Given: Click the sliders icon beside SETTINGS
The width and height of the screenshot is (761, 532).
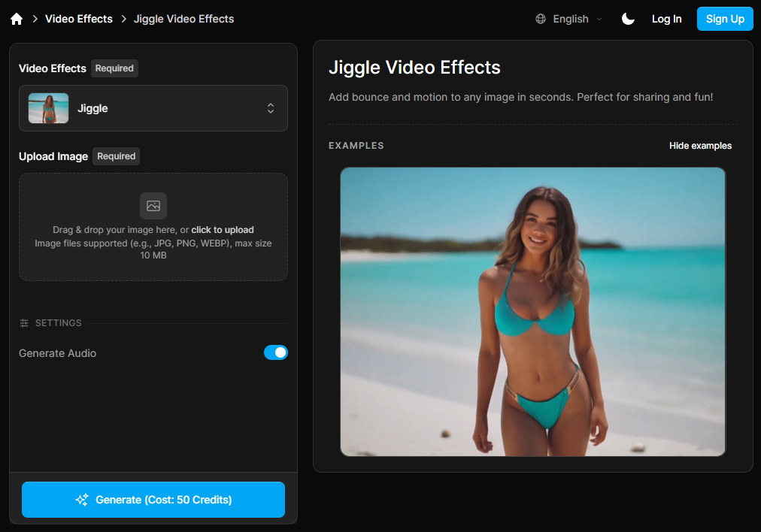Looking at the screenshot, I should pos(24,323).
